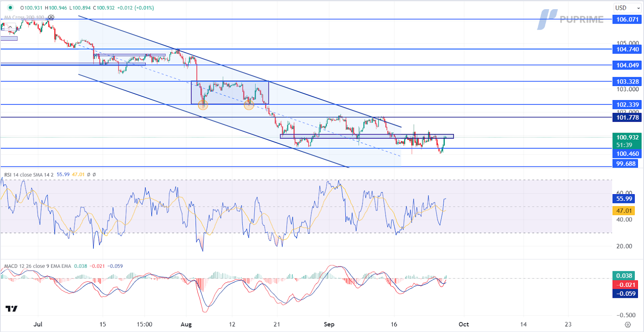Toggle MA Cross indicator visibility eye icon
The height and width of the screenshot is (332, 644).
[x=51, y=17]
